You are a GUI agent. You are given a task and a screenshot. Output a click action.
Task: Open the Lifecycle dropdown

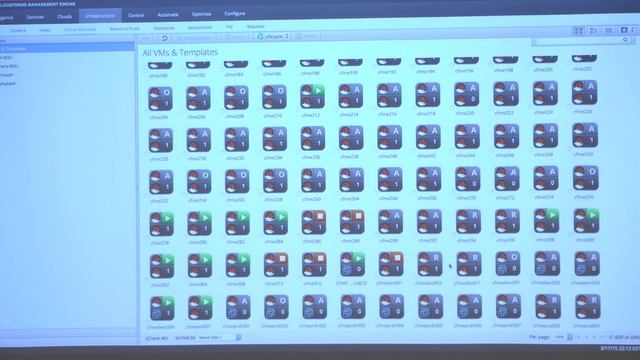tap(273, 36)
